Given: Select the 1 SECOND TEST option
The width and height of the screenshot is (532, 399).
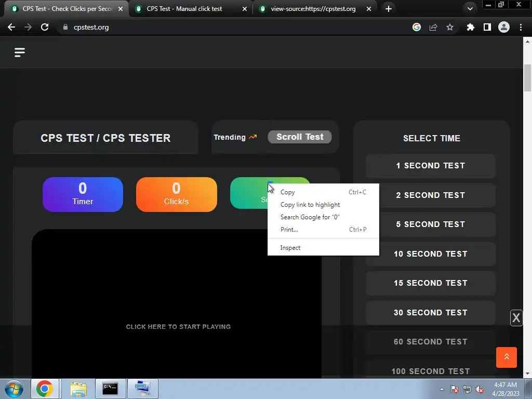Looking at the screenshot, I should pos(430,166).
